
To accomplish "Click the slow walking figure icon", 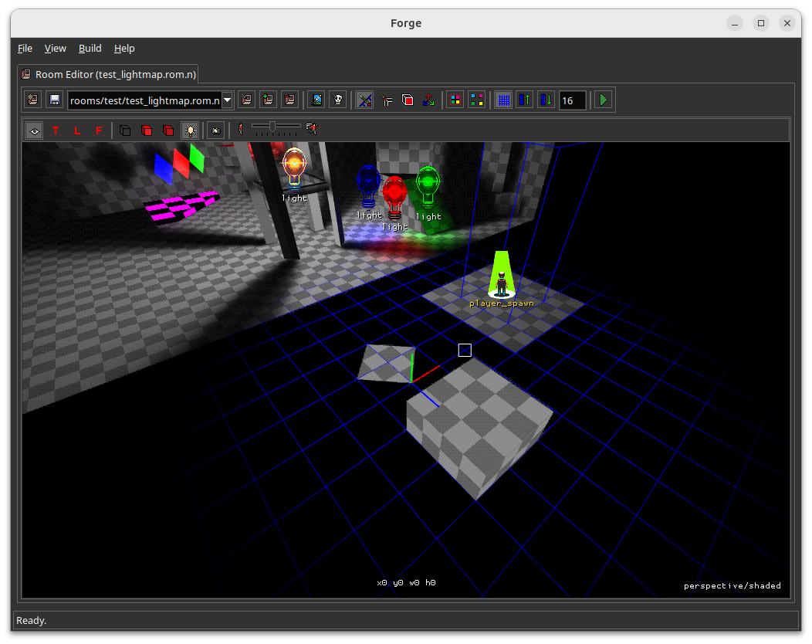I will click(241, 129).
